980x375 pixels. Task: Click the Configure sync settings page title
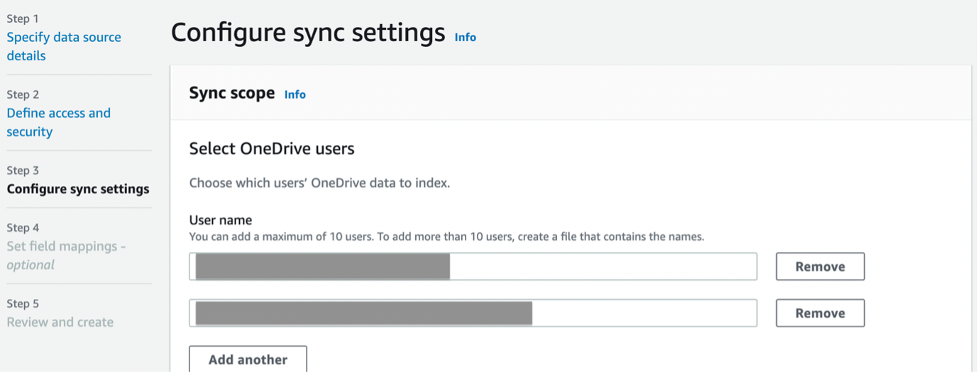(x=307, y=33)
